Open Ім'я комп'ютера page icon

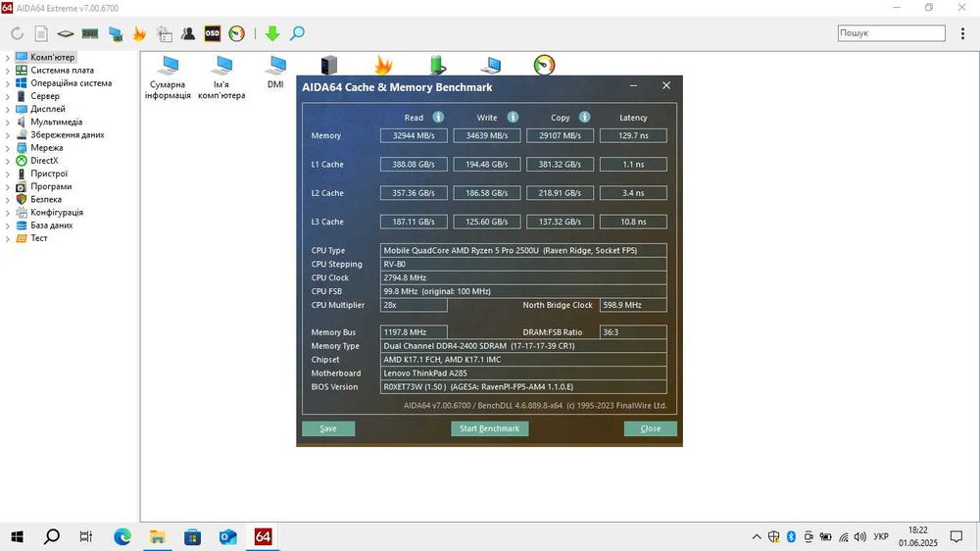[221, 77]
